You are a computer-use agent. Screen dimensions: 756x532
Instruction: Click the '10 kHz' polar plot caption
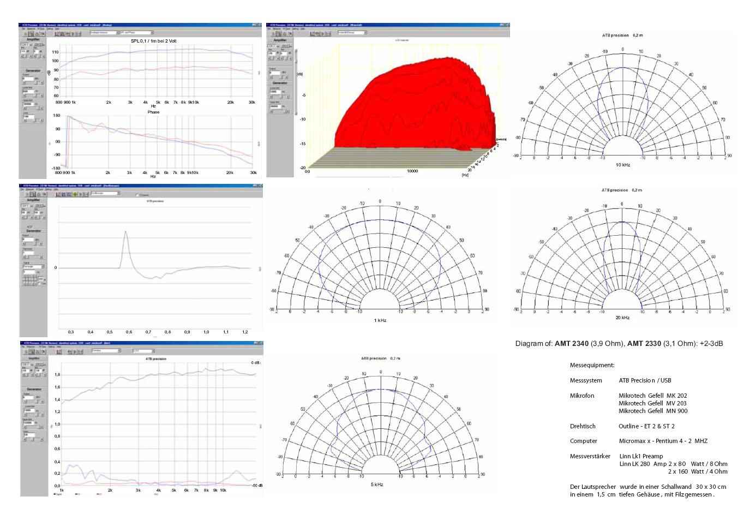tap(622, 165)
